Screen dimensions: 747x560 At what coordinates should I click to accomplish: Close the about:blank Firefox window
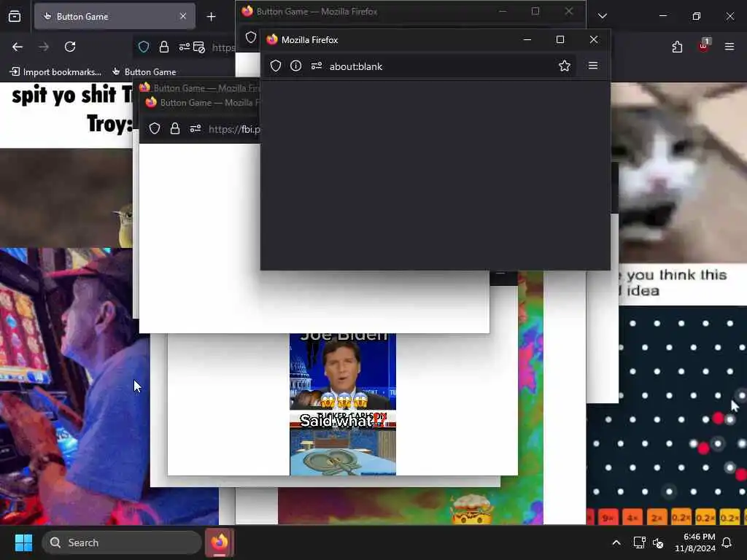[x=594, y=39]
